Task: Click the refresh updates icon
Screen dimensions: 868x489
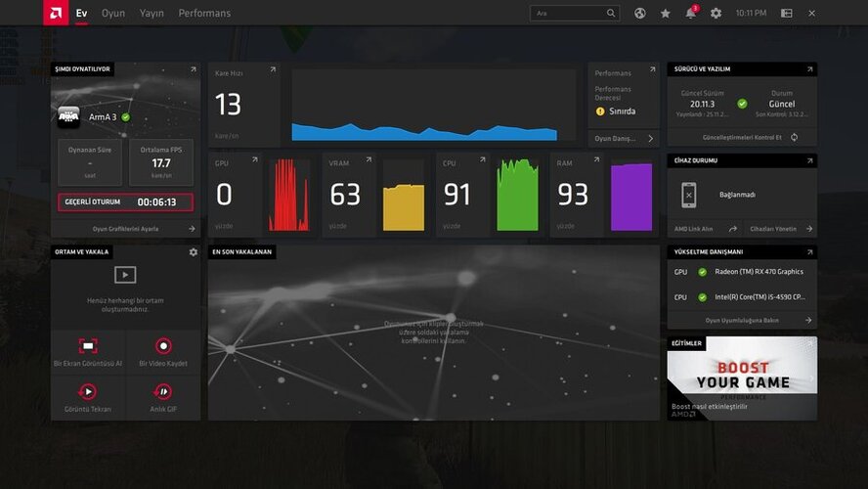Action: tap(795, 137)
